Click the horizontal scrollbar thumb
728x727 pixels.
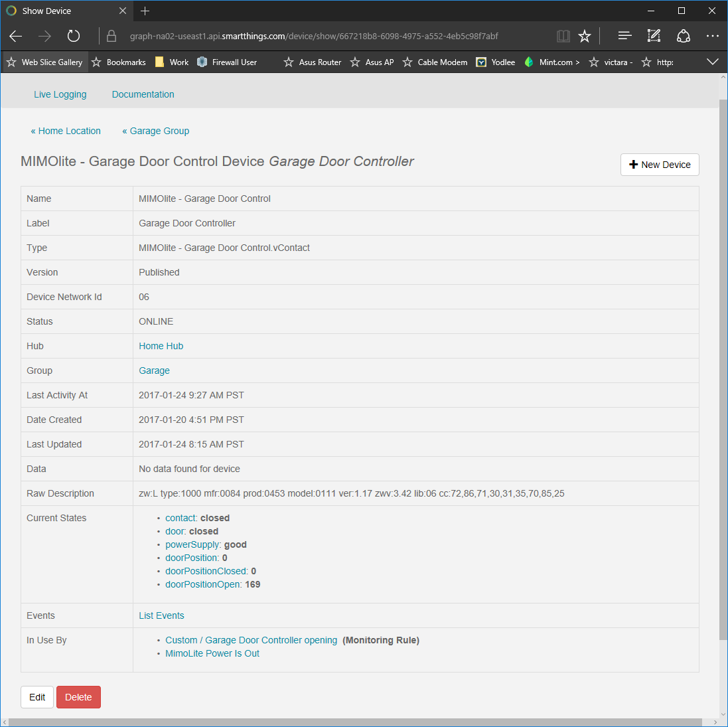pos(355,722)
